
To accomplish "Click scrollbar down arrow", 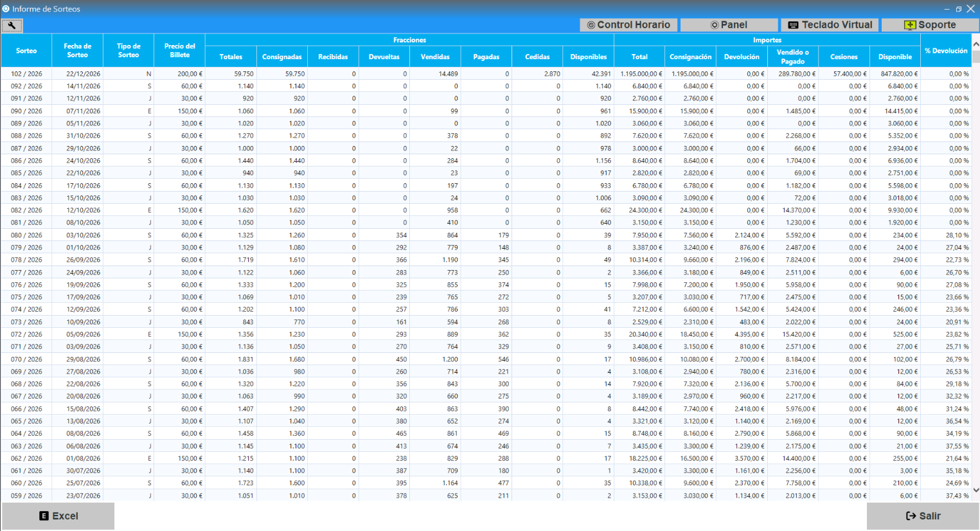I will (976, 490).
